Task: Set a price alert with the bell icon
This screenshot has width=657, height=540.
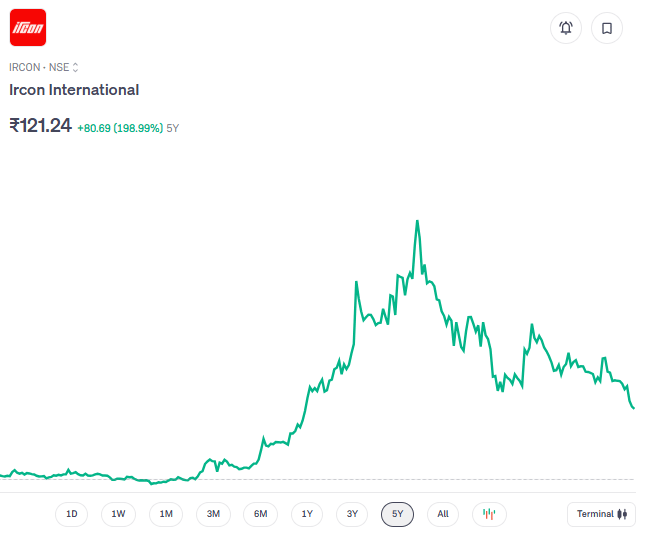Action: coord(566,28)
